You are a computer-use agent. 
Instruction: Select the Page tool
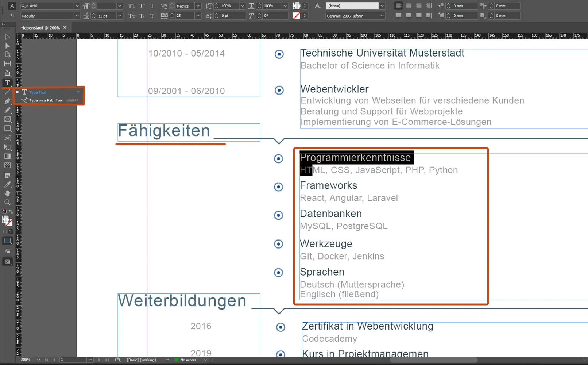pyautogui.click(x=7, y=55)
